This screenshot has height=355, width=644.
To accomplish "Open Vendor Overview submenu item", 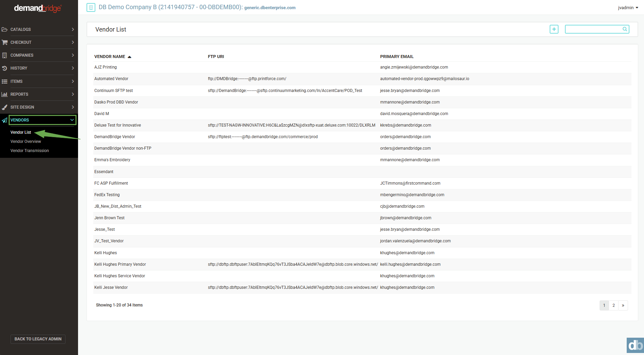I will [x=26, y=142].
